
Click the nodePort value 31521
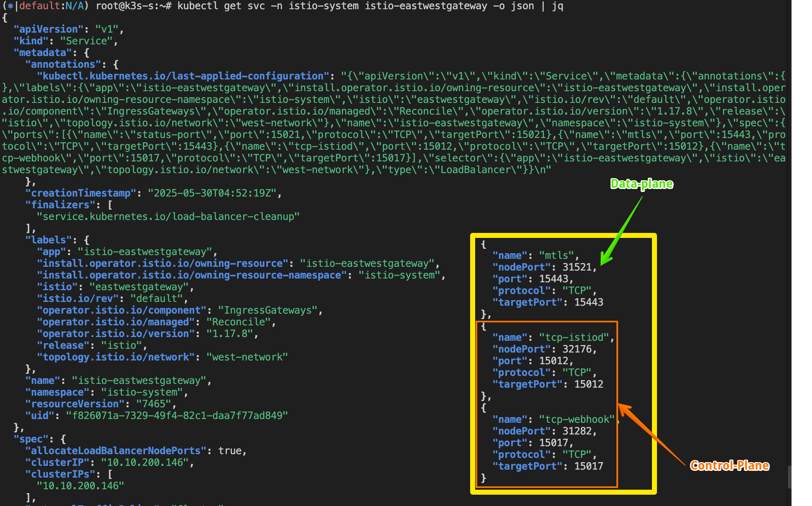coord(577,267)
